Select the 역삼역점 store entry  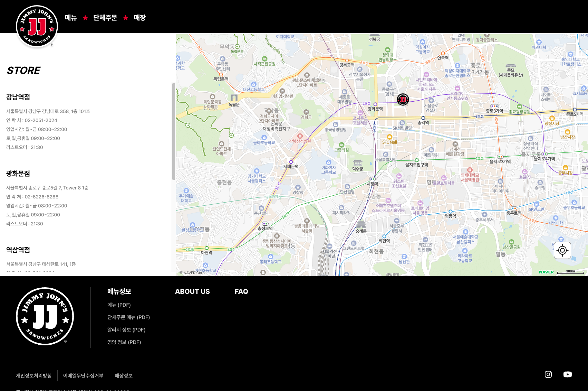(18, 250)
